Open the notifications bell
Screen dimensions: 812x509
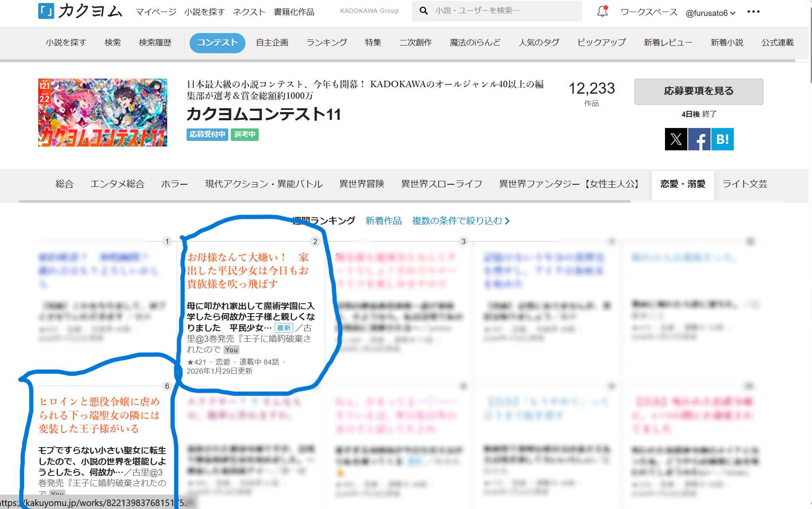coord(602,12)
